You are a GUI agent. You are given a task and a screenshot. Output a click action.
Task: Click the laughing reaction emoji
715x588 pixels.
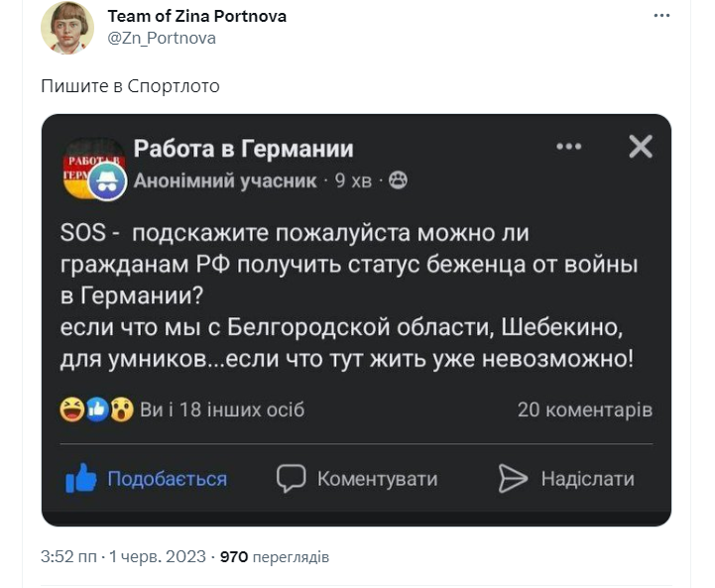[x=72, y=410]
